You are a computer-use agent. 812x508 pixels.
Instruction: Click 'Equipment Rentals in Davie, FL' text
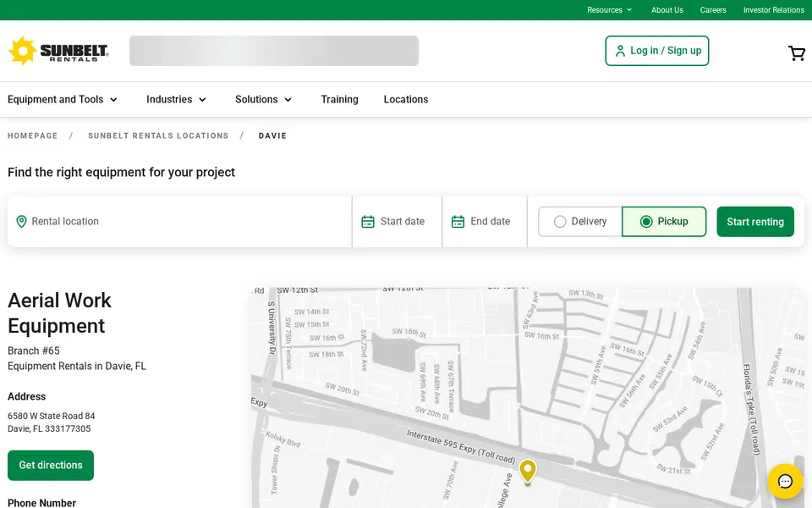[77, 367]
